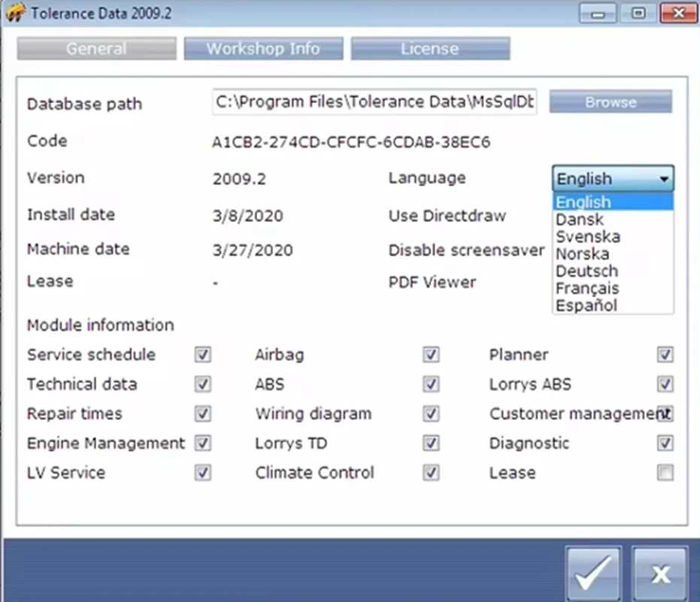Close the Tolerance Data window
This screenshot has width=700, height=602.
[x=679, y=13]
